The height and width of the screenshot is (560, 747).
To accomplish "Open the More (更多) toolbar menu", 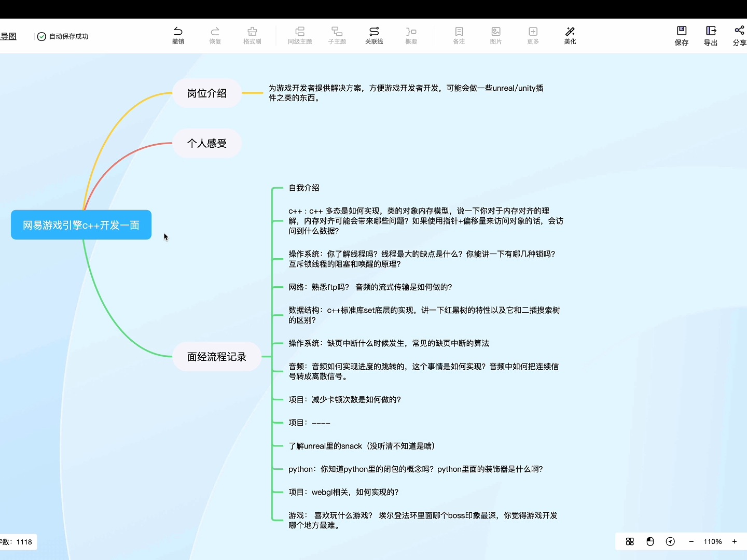I will click(533, 36).
